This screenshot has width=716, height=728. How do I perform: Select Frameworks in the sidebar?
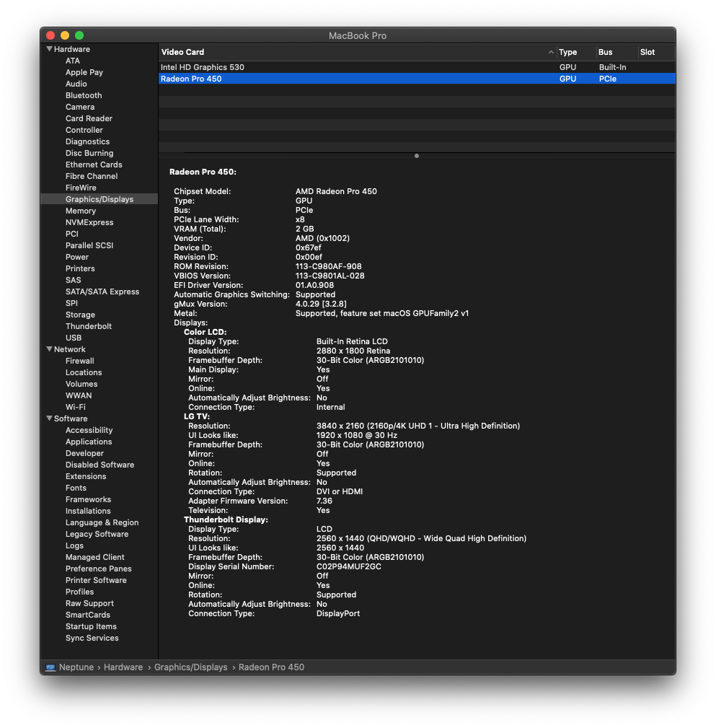pyautogui.click(x=88, y=499)
